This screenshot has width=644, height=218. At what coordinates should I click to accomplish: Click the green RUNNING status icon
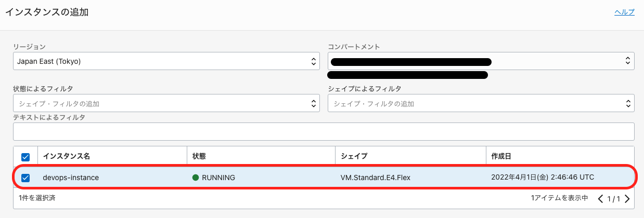tap(196, 178)
